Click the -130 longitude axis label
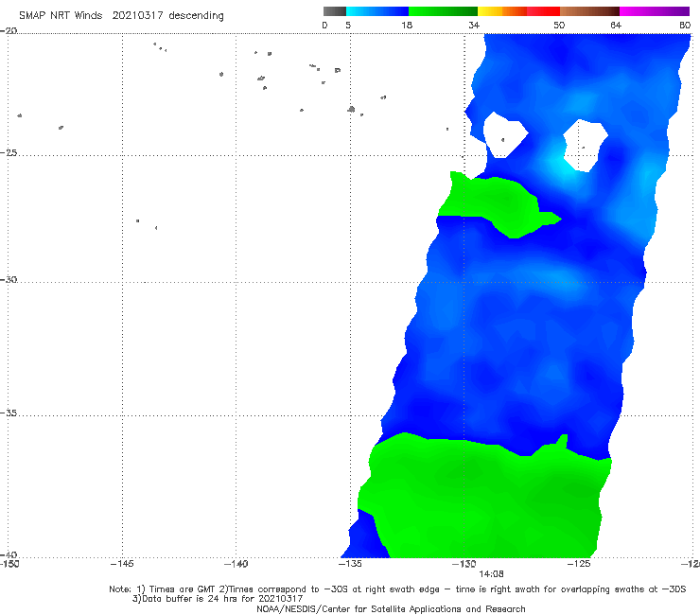700x615 pixels. (x=464, y=564)
